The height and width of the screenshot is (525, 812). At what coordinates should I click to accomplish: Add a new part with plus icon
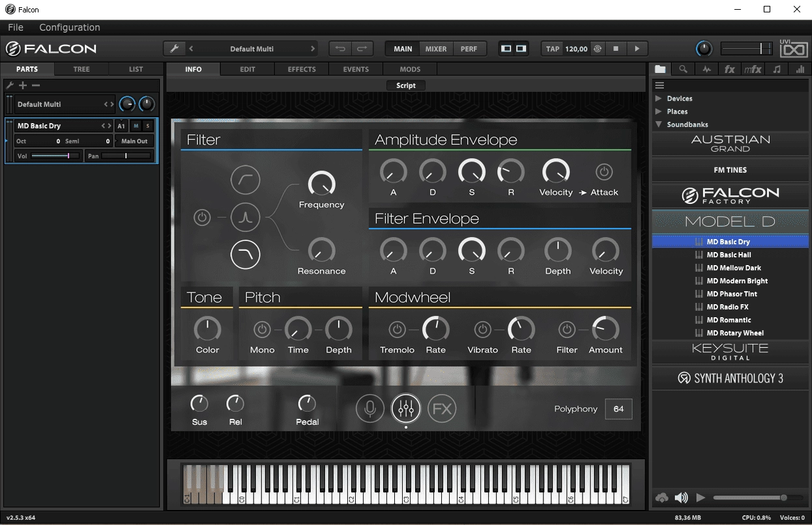point(23,85)
